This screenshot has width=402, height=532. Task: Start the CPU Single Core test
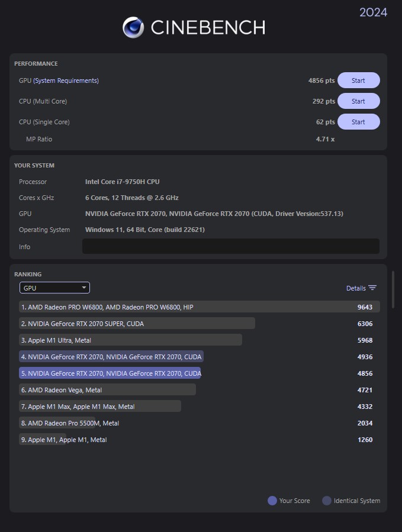359,122
